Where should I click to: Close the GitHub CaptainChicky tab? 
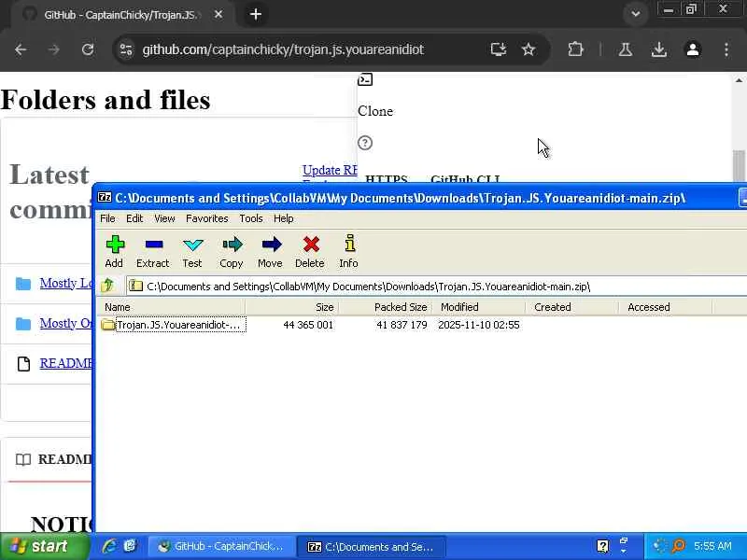[218, 14]
